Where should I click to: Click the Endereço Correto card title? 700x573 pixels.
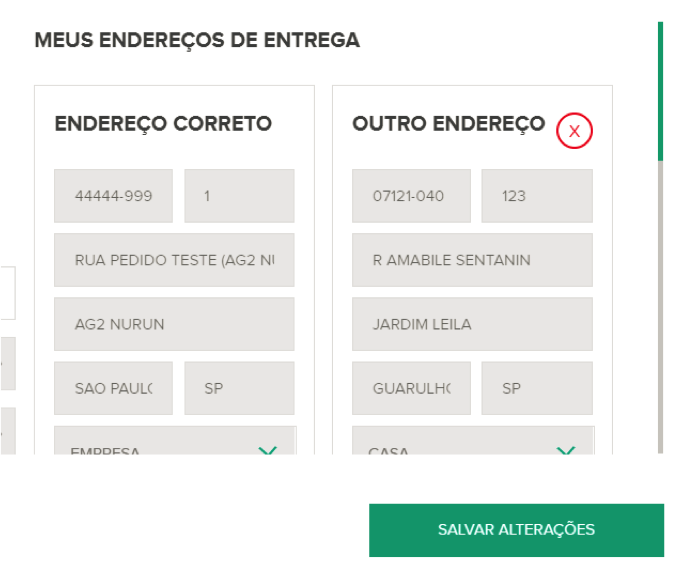(163, 124)
